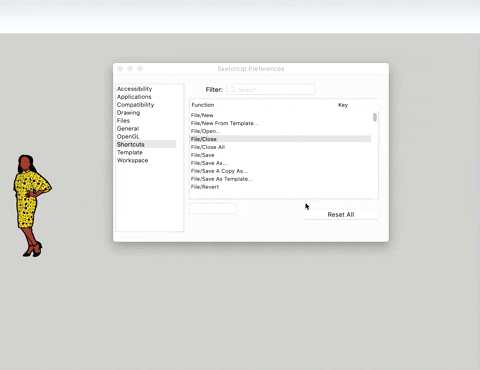The width and height of the screenshot is (480, 370).
Task: Click the Reset All button
Action: 341,215
